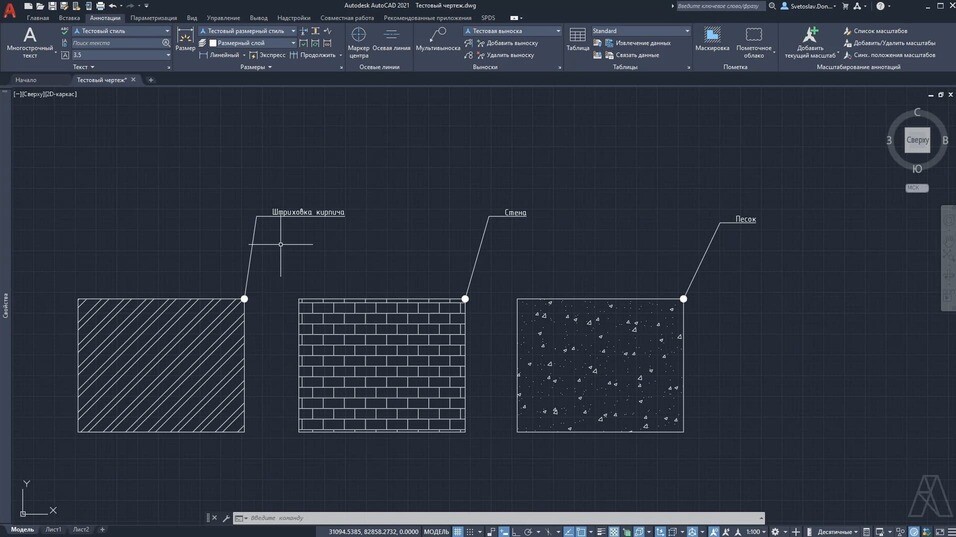The height and width of the screenshot is (537, 956).
Task: Open the Размерный слой layer dropdown
Action: pos(252,43)
